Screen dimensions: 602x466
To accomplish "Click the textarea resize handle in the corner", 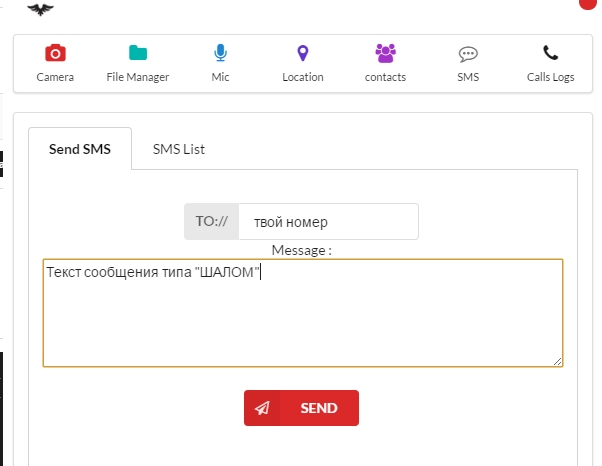I will (557, 362).
